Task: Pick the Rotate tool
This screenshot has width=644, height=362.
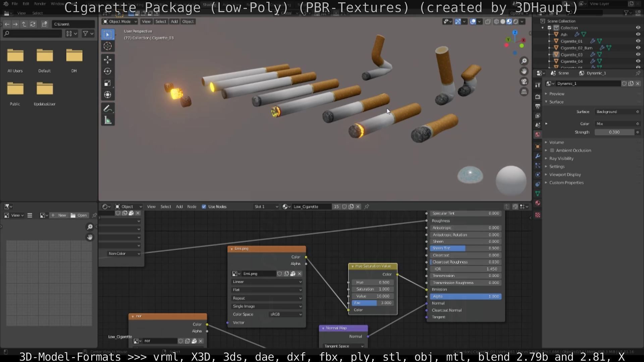Action: (x=108, y=71)
